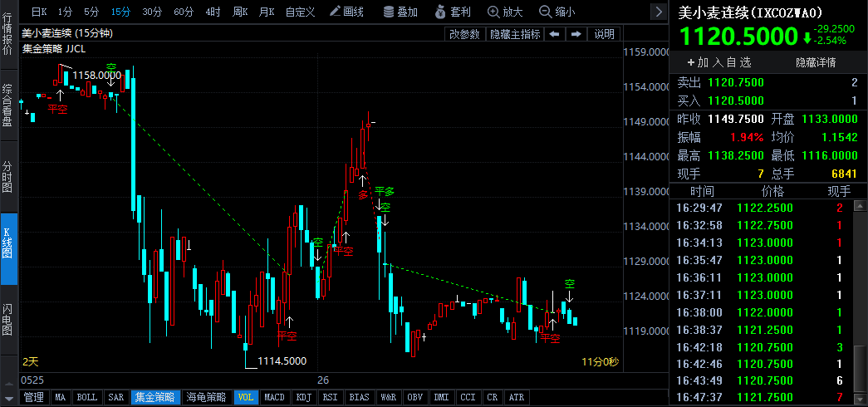
Task: Select the KDJ sub-indicator
Action: point(303,397)
